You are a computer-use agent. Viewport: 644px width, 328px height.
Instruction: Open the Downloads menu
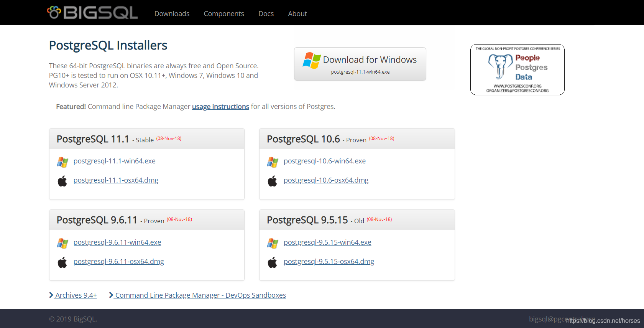[172, 13]
